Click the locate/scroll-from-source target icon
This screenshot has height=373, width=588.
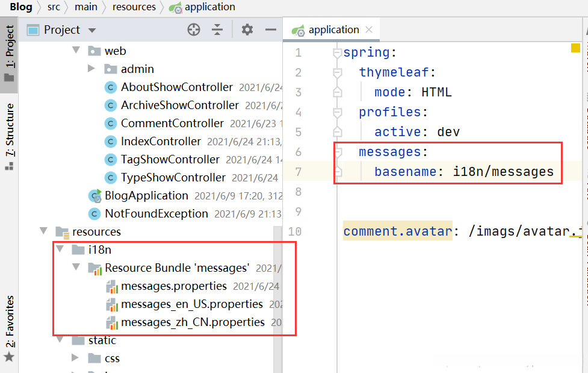(194, 30)
